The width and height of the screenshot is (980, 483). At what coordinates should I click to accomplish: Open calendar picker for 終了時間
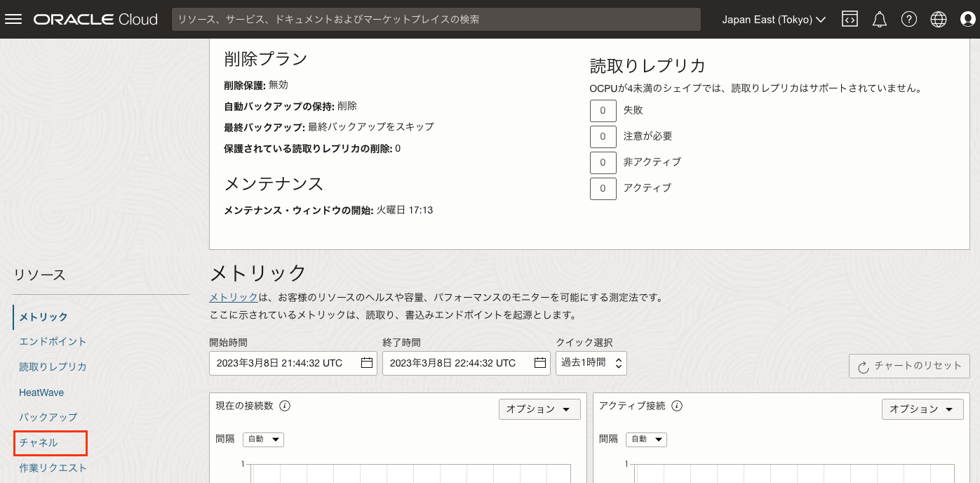point(539,363)
